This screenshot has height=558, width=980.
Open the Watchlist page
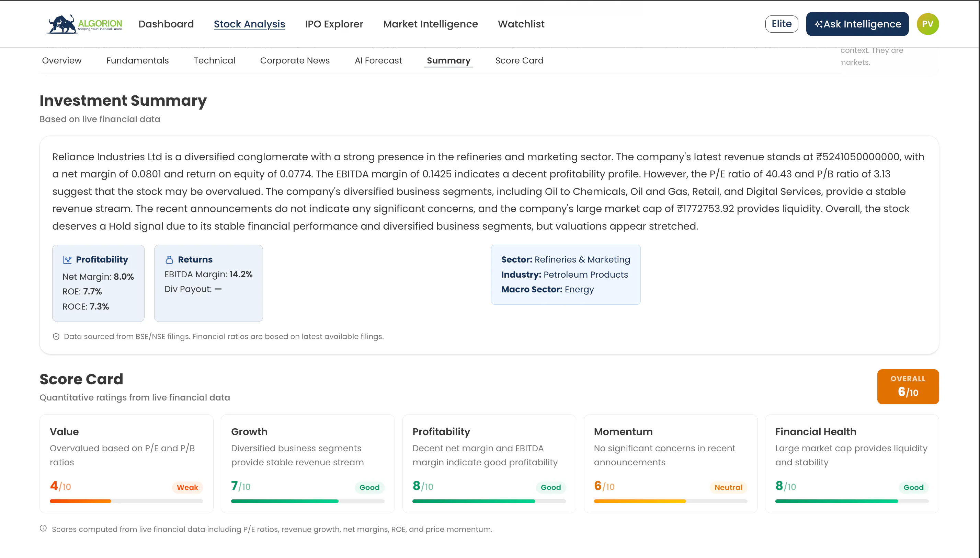click(x=521, y=24)
